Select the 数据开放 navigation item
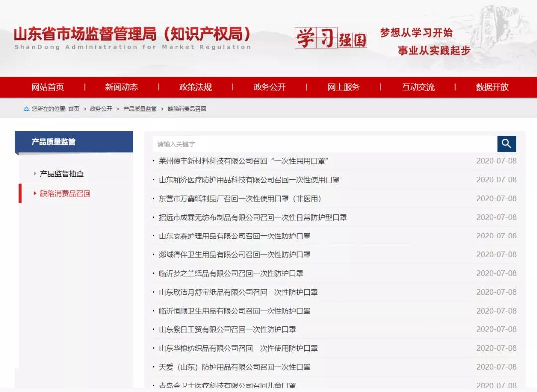Viewport: 537px width, 392px height. tap(492, 87)
